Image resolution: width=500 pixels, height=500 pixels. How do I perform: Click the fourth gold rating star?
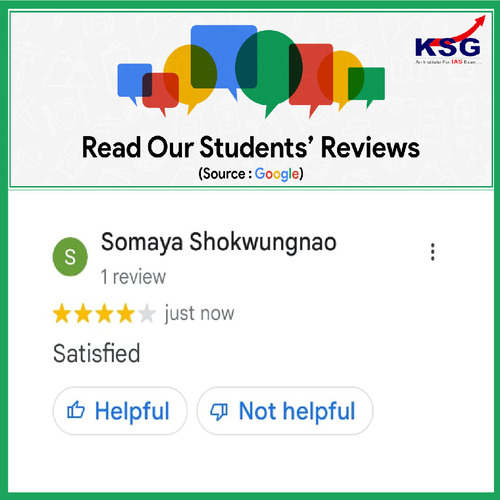126,314
